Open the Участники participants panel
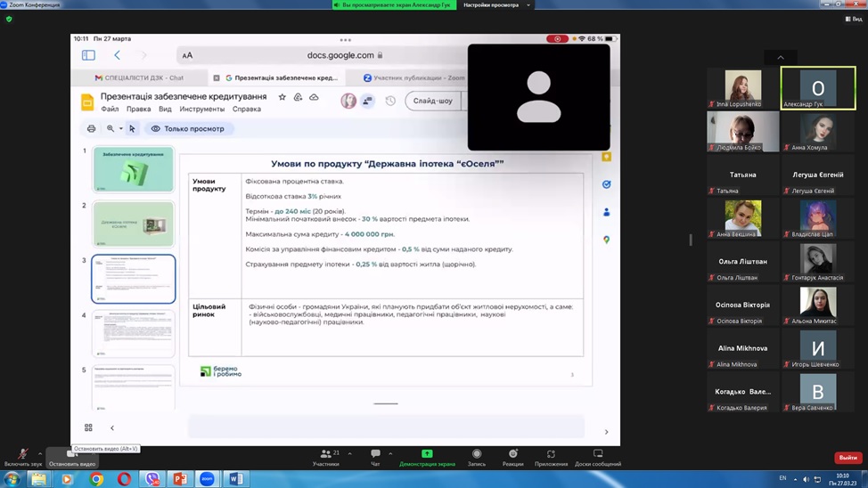868x488 pixels. point(326,457)
